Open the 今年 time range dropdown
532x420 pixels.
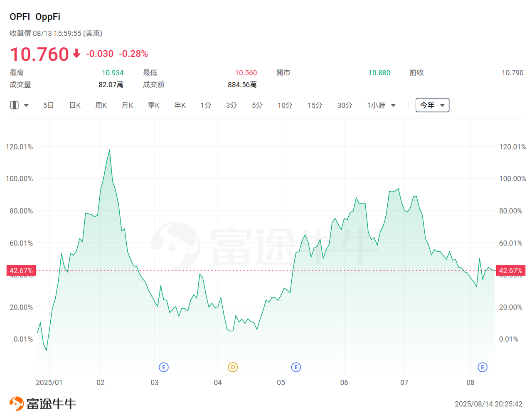coord(432,105)
